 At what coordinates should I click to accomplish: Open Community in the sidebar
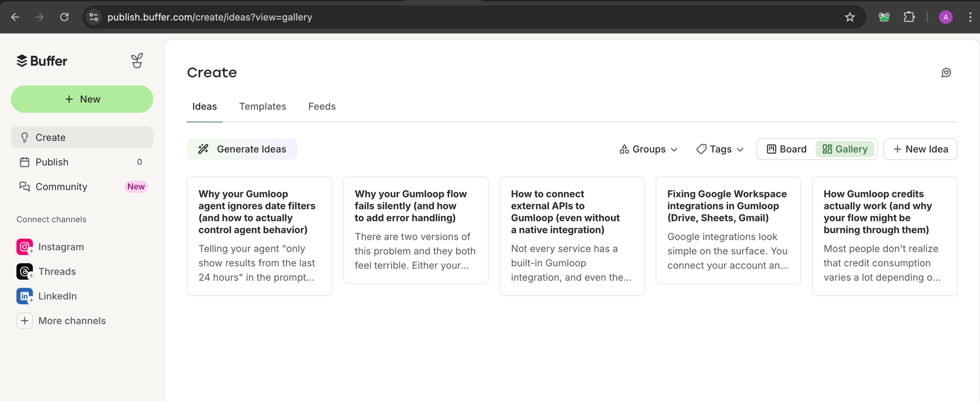[x=82, y=187]
